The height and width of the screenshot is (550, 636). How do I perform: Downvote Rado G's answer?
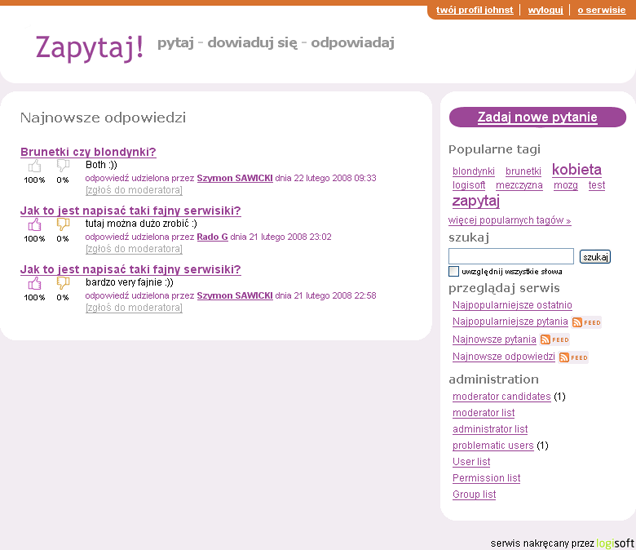coord(63,226)
